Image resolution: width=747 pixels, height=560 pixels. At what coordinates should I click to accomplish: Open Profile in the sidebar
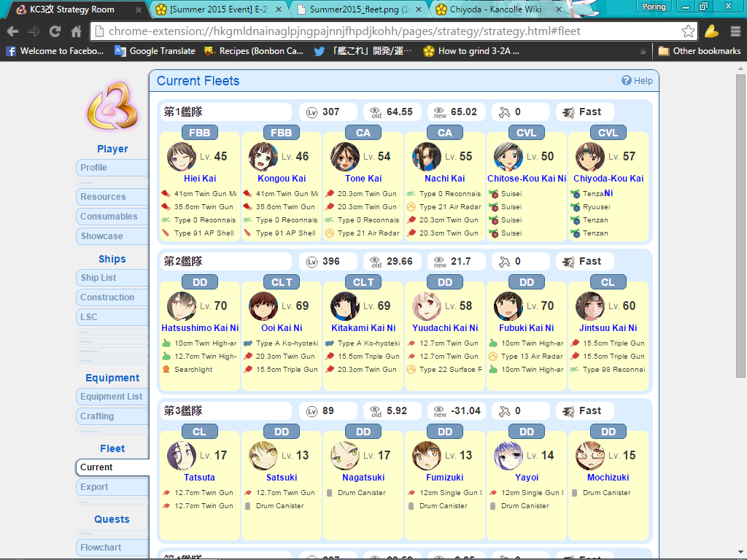(x=112, y=168)
